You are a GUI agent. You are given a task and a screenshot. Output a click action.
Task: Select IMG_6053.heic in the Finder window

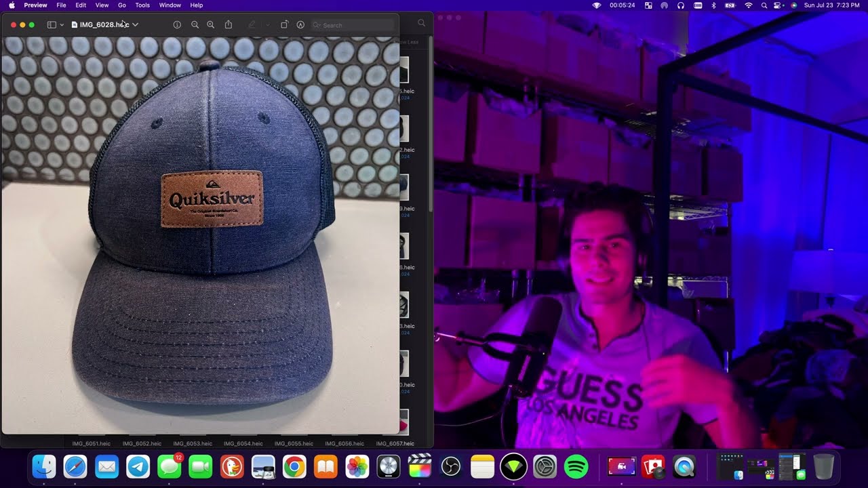pos(193,444)
